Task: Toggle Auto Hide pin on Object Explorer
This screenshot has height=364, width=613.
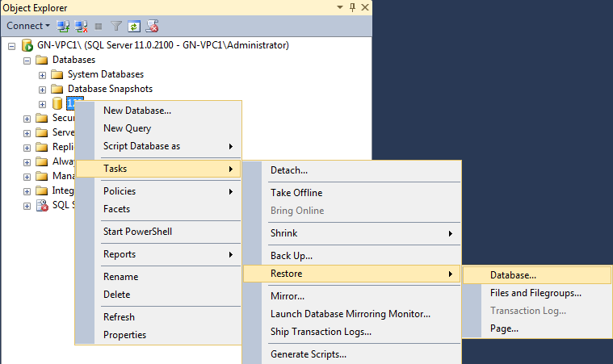Action: [352, 6]
